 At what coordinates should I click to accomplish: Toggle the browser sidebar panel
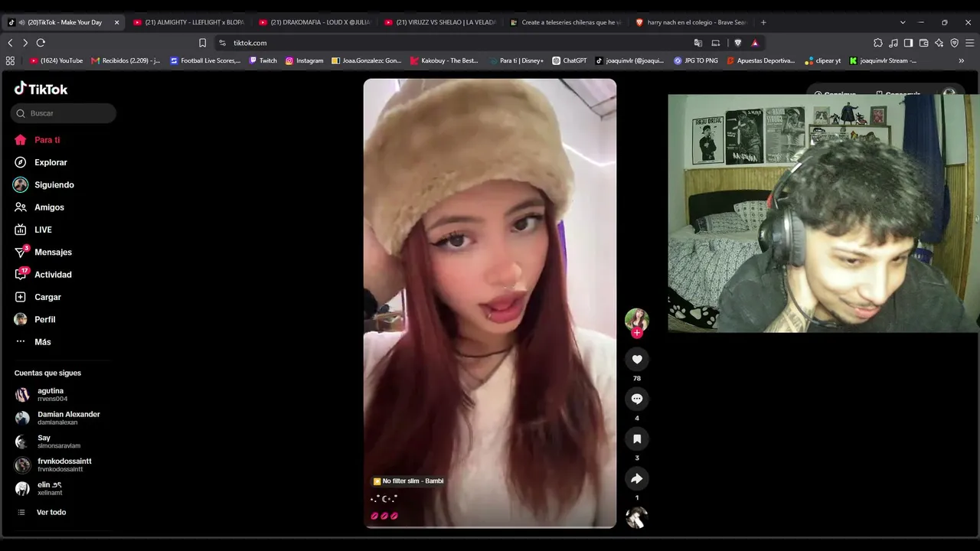908,43
